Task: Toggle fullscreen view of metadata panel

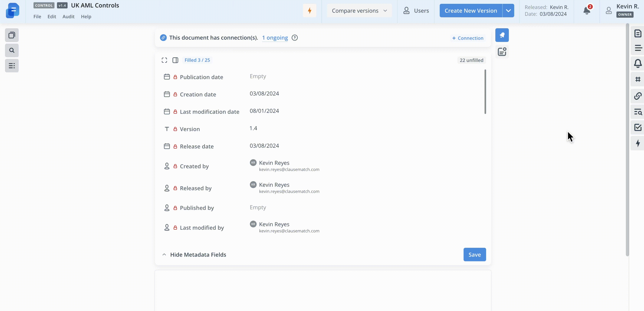Action: (x=164, y=60)
